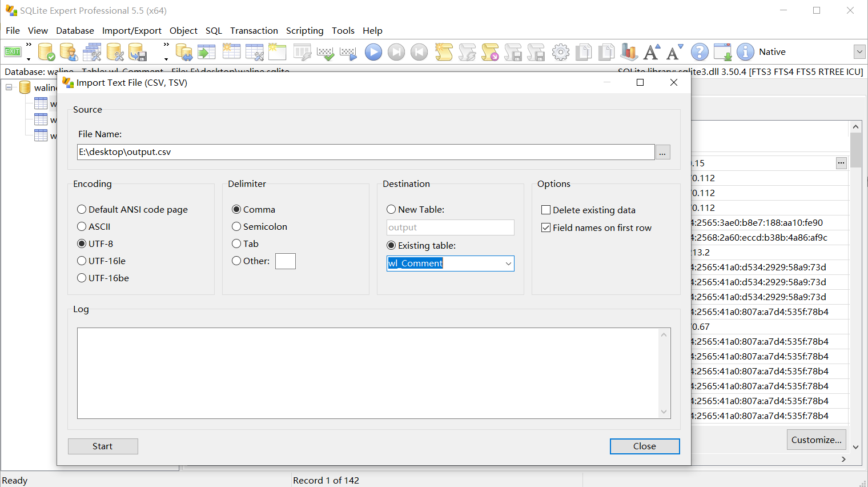
Task: Open the options gear icon in toolbar
Action: (x=560, y=52)
